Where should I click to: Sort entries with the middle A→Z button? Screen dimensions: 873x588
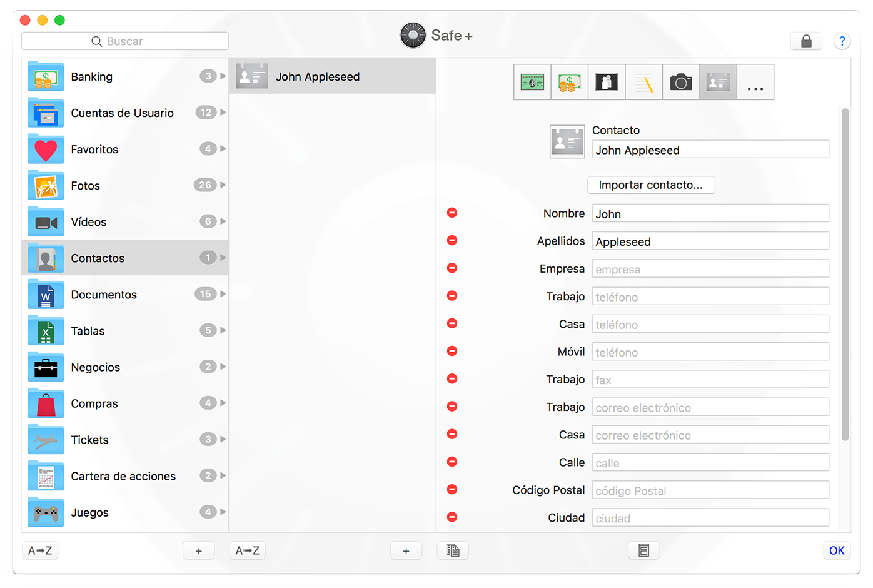248,550
